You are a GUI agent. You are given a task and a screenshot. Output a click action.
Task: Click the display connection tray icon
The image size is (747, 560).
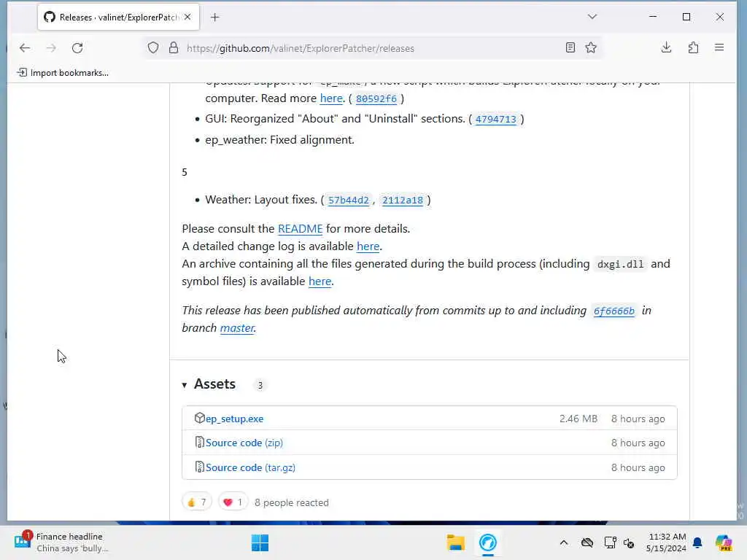tap(611, 542)
